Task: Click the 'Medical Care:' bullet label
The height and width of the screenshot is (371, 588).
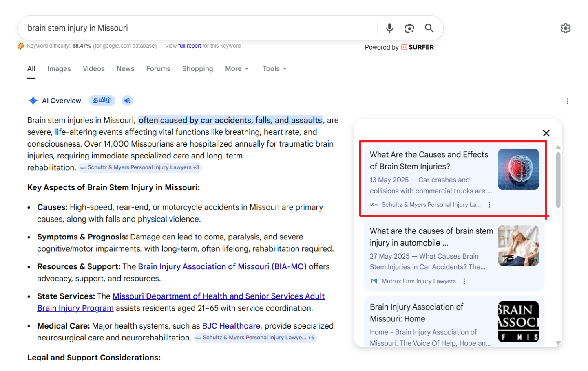Action: [x=64, y=326]
